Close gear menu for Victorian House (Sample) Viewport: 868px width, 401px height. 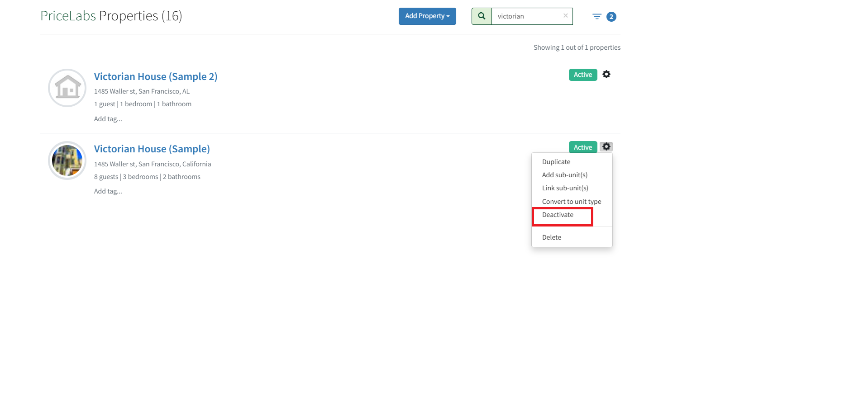[x=606, y=147]
